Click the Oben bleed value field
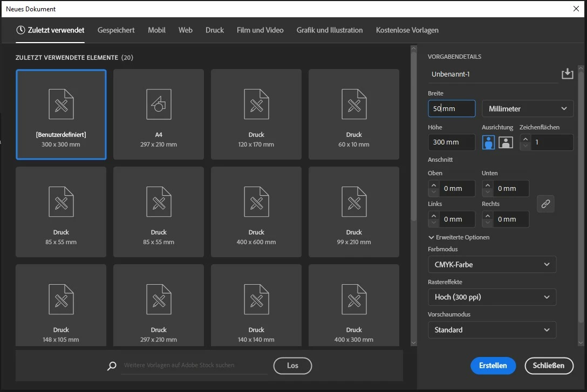Image resolution: width=587 pixels, height=392 pixels. [456, 189]
